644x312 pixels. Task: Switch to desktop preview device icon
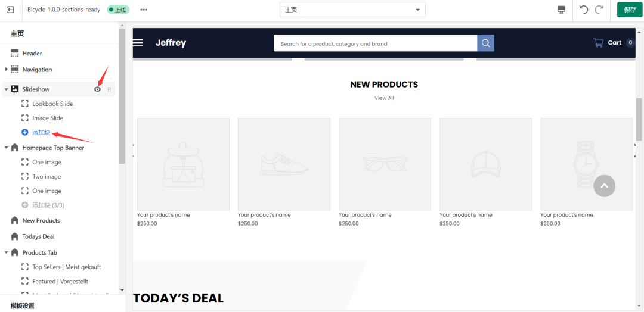click(561, 10)
